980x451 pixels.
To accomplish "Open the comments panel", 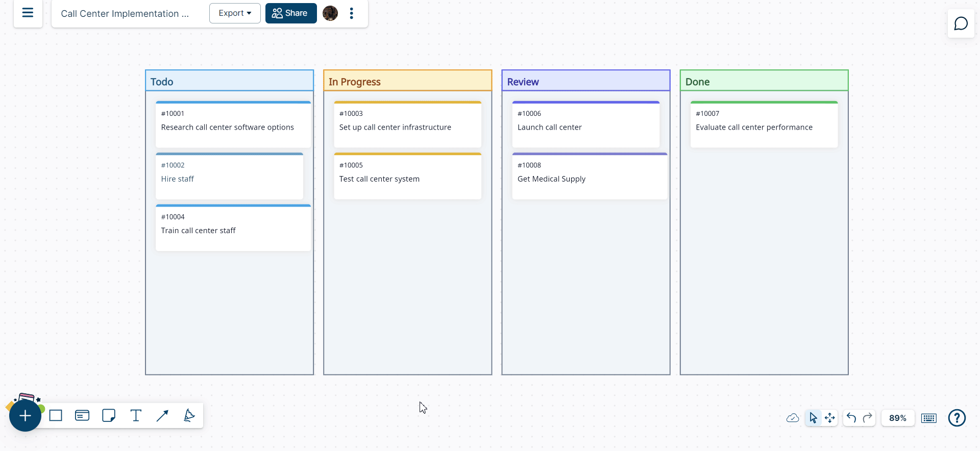I will click(x=961, y=24).
